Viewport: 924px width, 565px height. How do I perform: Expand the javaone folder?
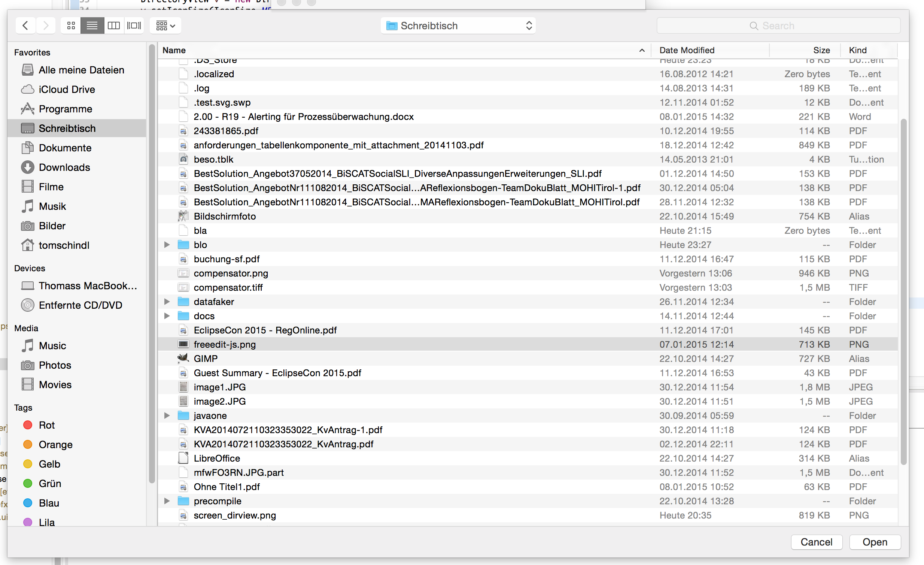pyautogui.click(x=167, y=415)
